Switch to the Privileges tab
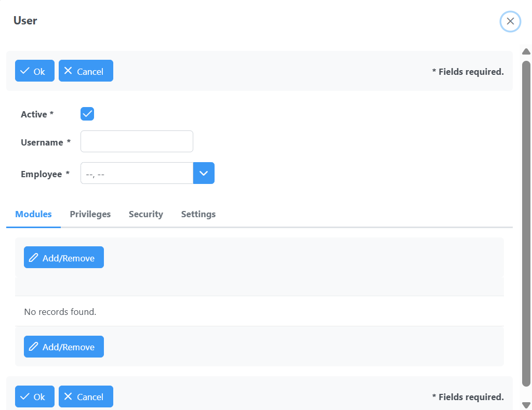This screenshot has width=532, height=410. click(x=90, y=214)
